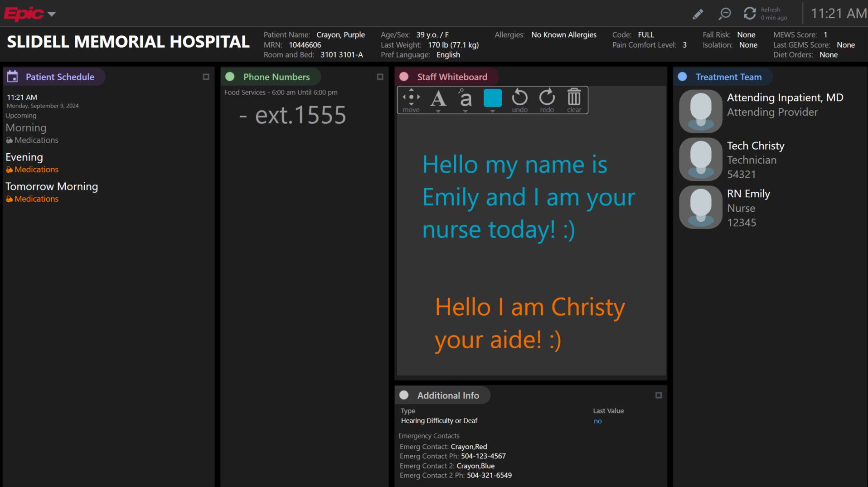Redo whiteboard change

point(547,100)
